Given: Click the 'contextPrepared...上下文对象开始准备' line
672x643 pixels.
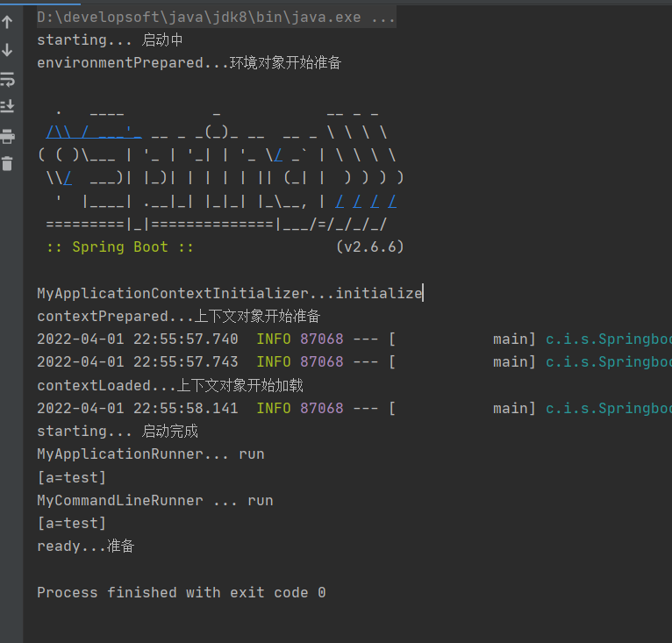Looking at the screenshot, I should click(x=179, y=317).
